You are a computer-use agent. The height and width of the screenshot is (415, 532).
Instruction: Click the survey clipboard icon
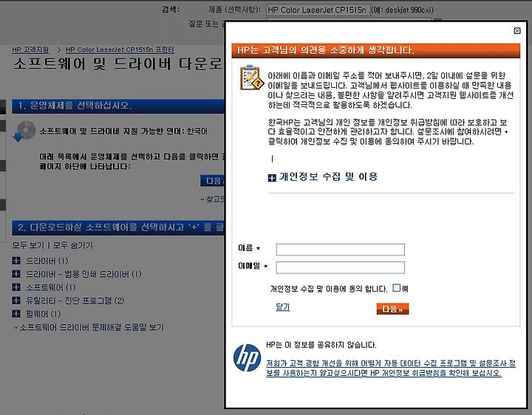[x=252, y=78]
